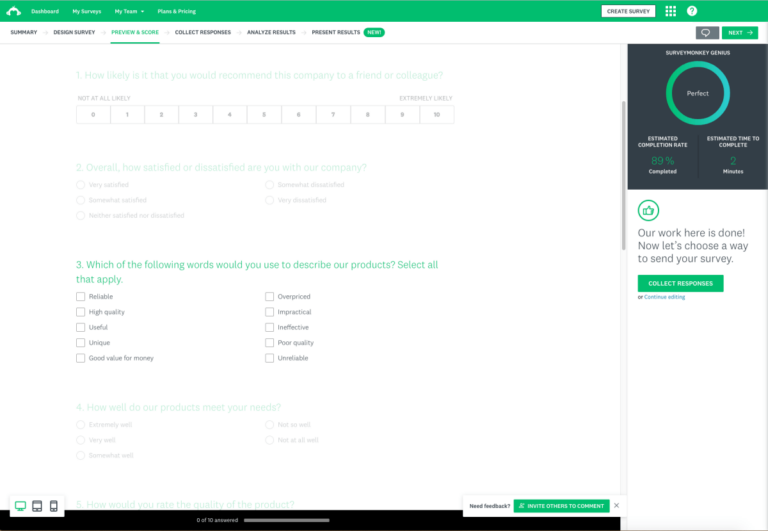
Task: Open the comments speech bubble icon
Action: click(707, 32)
